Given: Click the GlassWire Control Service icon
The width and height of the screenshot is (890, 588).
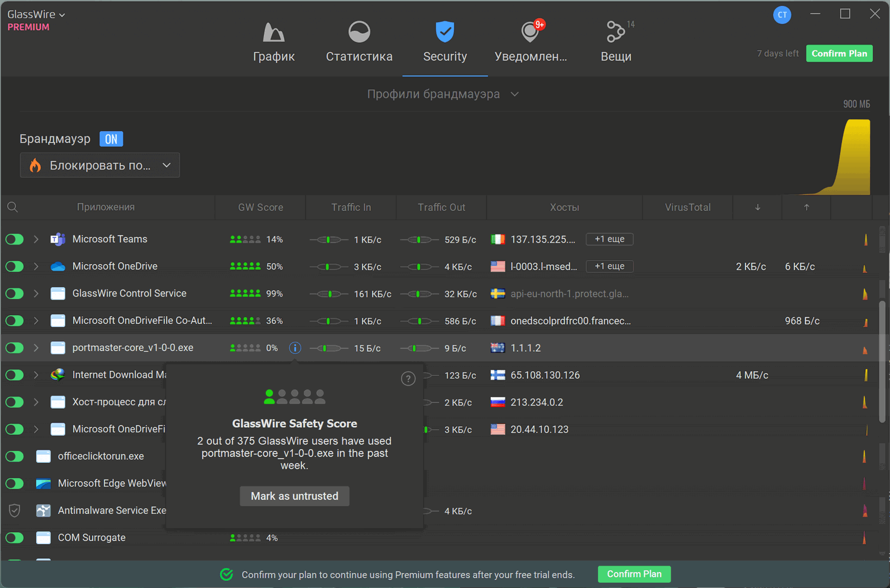Looking at the screenshot, I should click(x=58, y=294).
